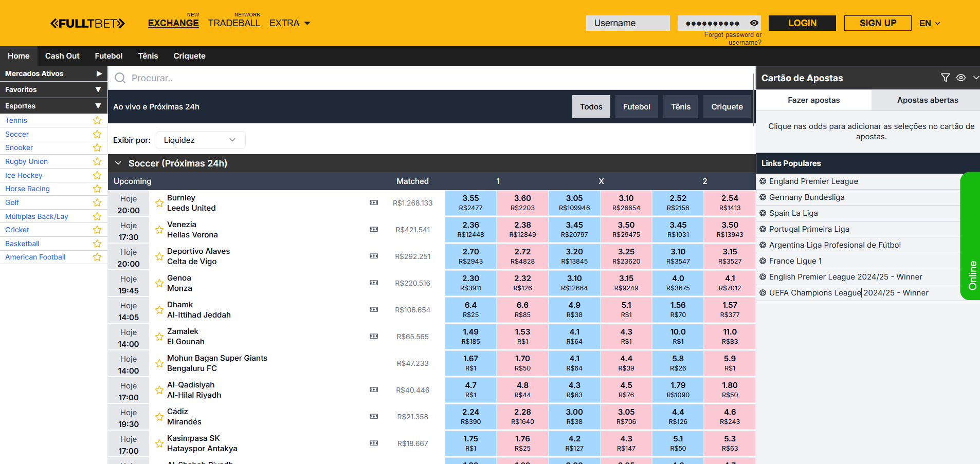Viewport: 980px width, 464px height.
Task: Click the football icon beside France Ligue 1
Action: click(763, 261)
